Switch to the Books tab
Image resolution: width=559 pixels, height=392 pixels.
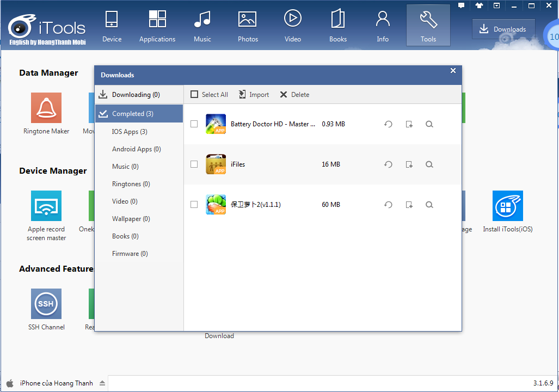337,26
